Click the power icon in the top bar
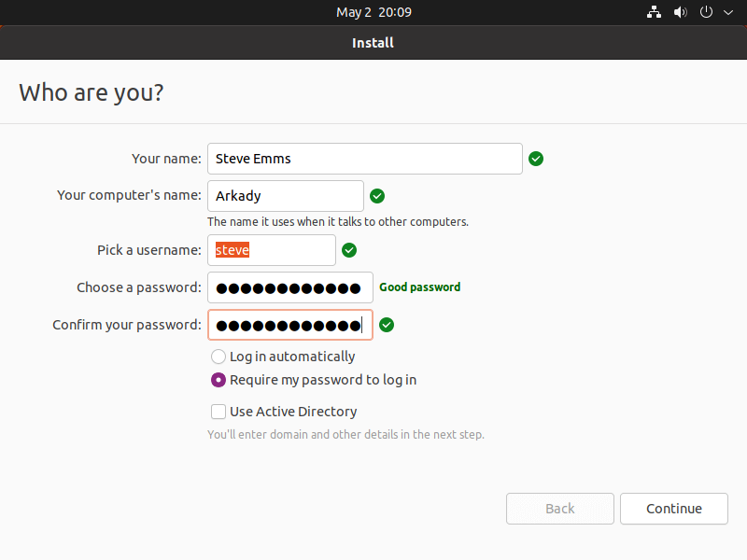 pos(706,12)
